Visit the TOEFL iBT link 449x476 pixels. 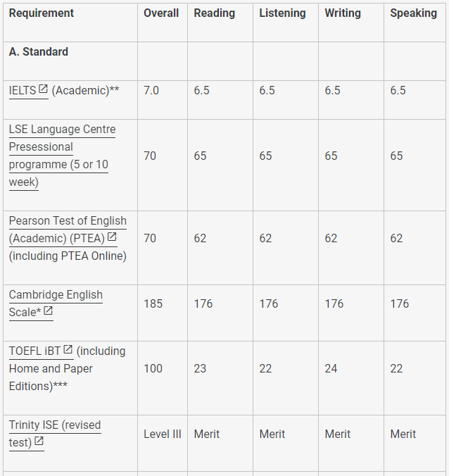coord(41,351)
